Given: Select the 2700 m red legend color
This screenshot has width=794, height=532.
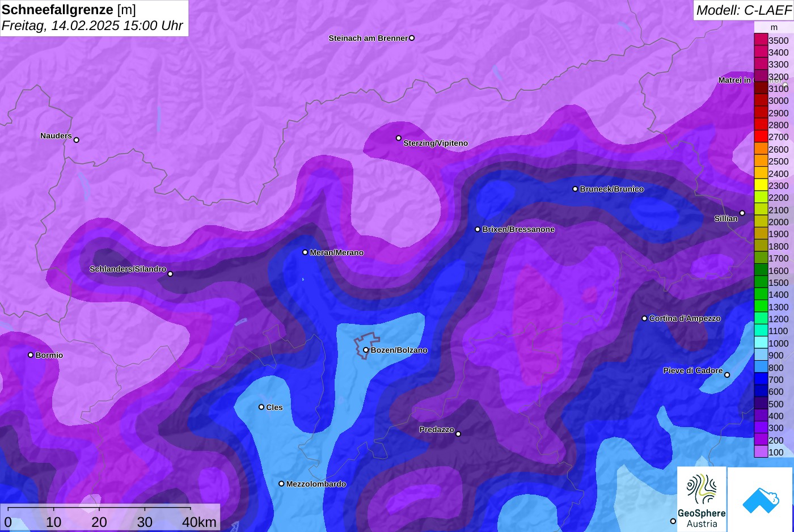Looking at the screenshot, I should pos(761,137).
